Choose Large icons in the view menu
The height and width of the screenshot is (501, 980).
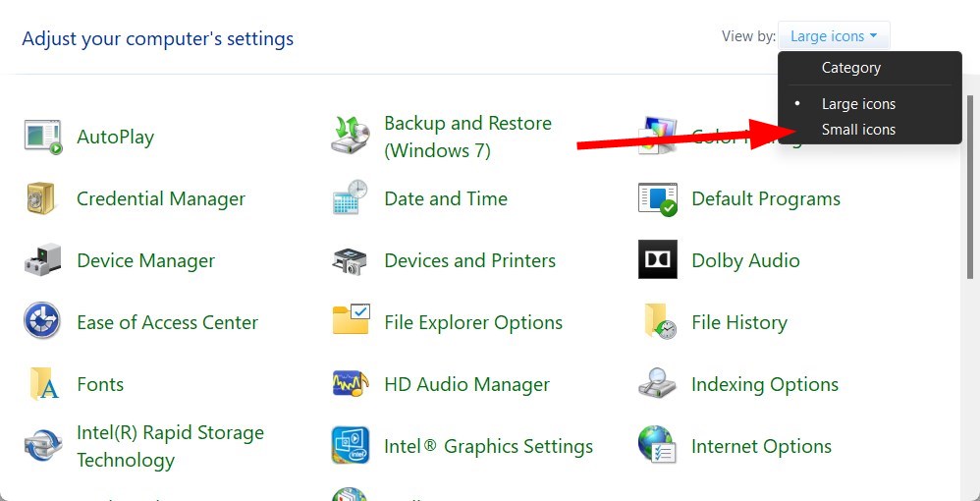coord(858,104)
